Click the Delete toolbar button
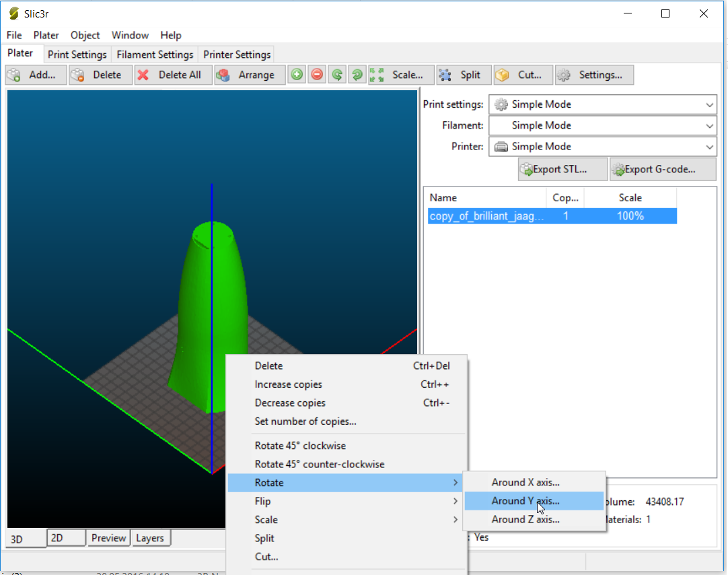The image size is (728, 575). coord(101,75)
